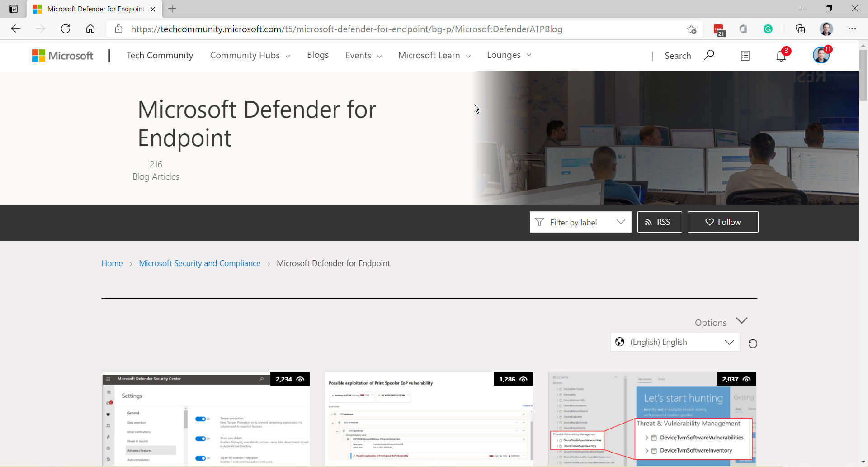Screen dimensions: 868x467
Task: Expand the Lounges menu
Action: click(509, 55)
